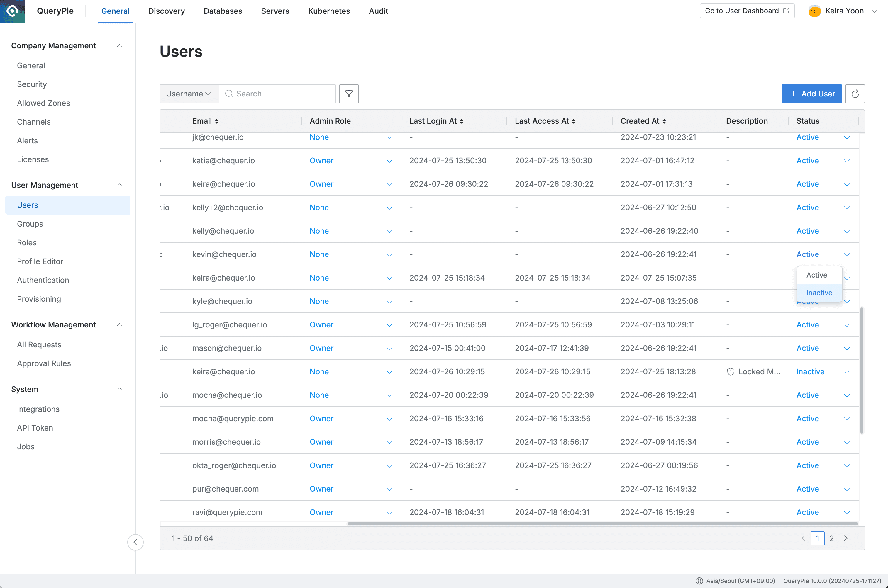
Task: Go to page 2 of the user list
Action: [832, 538]
